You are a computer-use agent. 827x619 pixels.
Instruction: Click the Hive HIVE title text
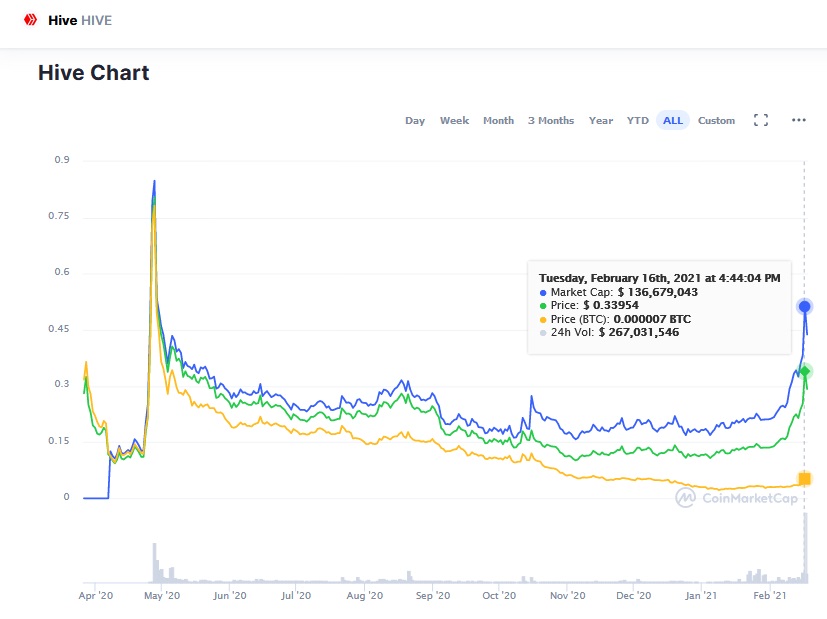click(x=80, y=21)
